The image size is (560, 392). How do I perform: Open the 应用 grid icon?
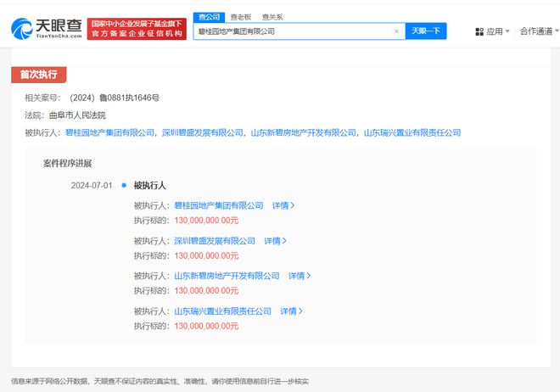pos(479,31)
